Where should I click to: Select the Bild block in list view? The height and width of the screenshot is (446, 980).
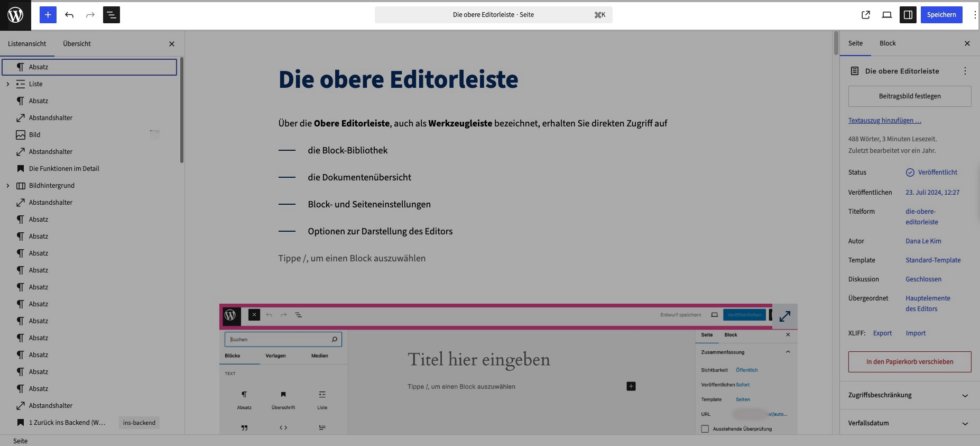35,135
